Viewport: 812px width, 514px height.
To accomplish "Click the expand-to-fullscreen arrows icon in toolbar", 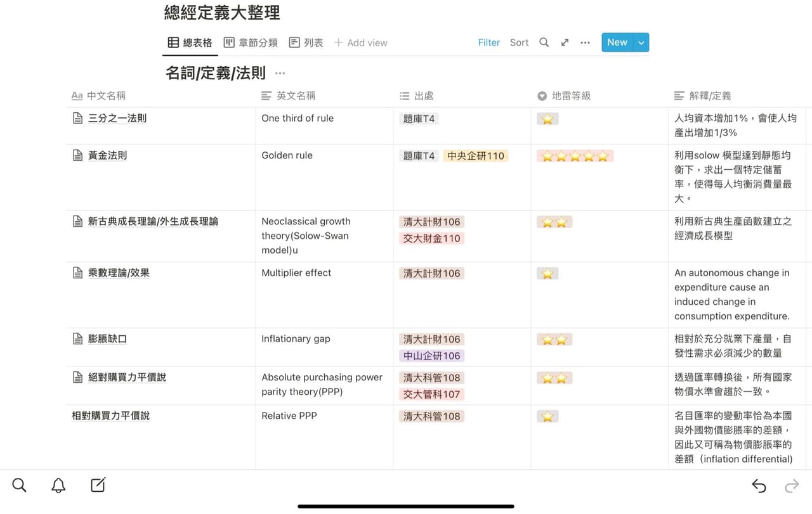I will [565, 42].
